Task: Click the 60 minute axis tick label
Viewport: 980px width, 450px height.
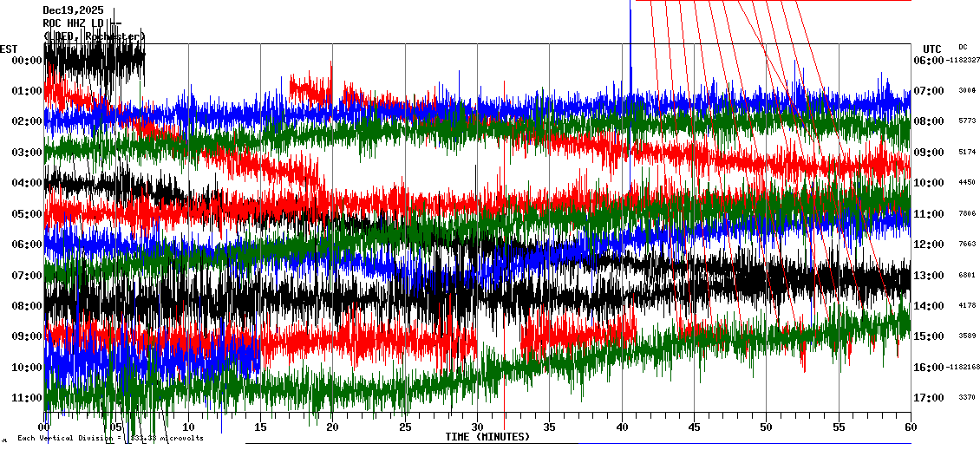Action: 910,427
